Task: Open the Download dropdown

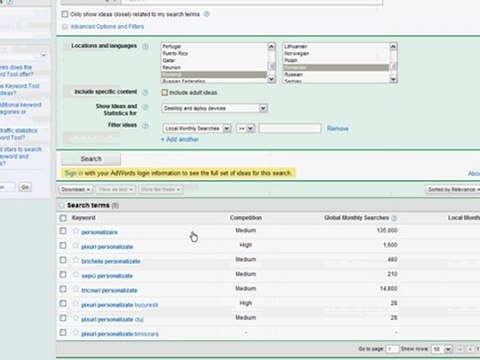Action: click(x=76, y=189)
